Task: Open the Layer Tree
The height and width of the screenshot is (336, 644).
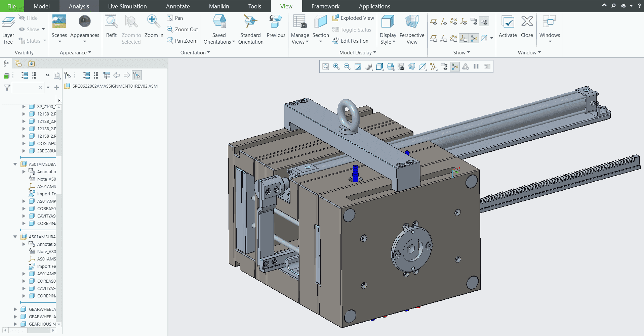Action: tap(8, 29)
